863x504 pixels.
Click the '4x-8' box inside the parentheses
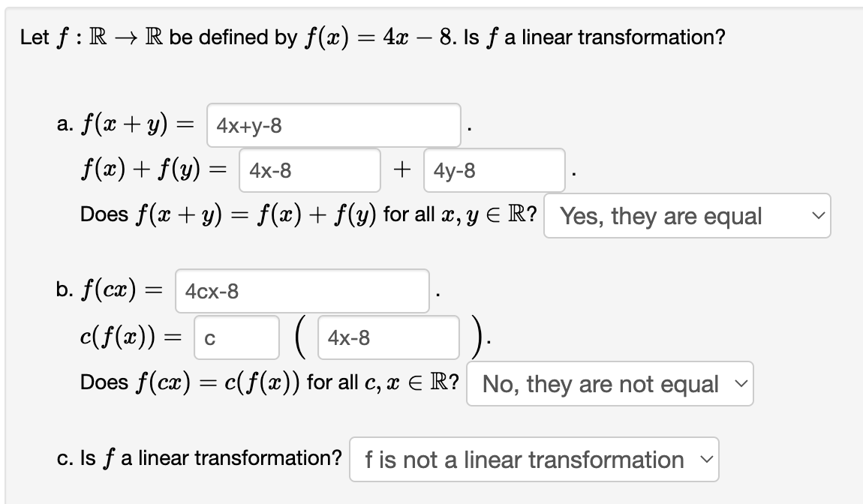pos(388,337)
